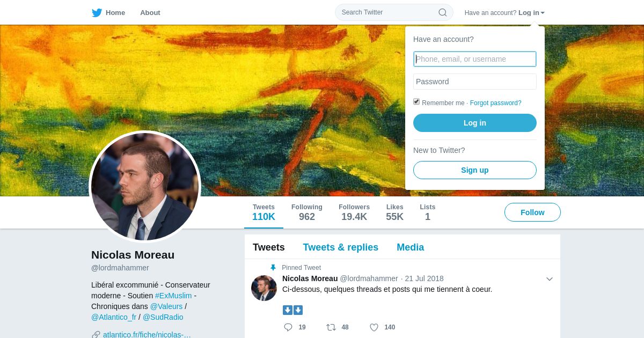Follow Nicolas Moreau

[x=532, y=212]
